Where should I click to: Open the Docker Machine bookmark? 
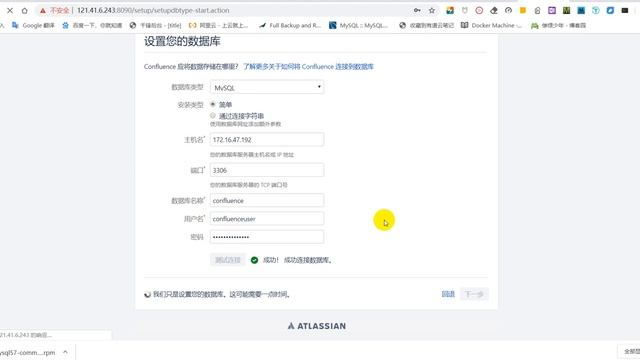coord(491,25)
